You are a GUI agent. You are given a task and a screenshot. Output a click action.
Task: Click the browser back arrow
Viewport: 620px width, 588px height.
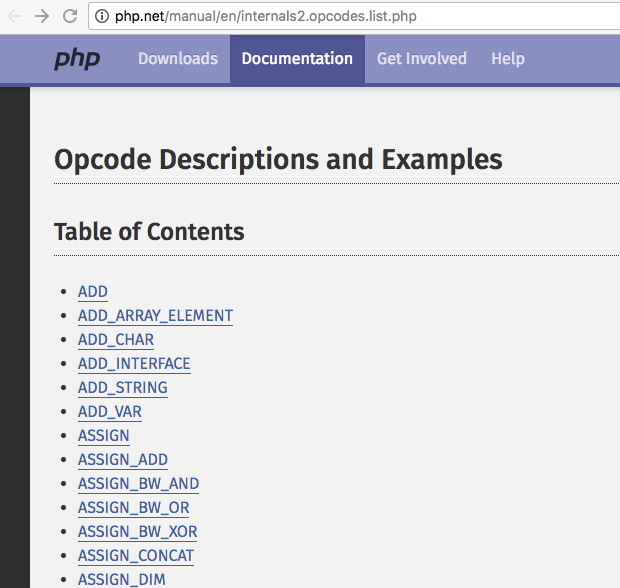14,16
